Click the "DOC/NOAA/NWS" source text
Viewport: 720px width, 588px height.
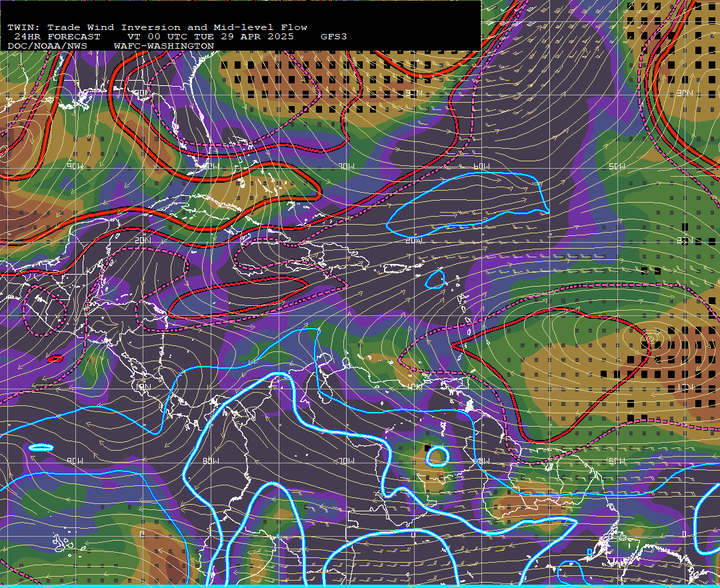[47, 47]
